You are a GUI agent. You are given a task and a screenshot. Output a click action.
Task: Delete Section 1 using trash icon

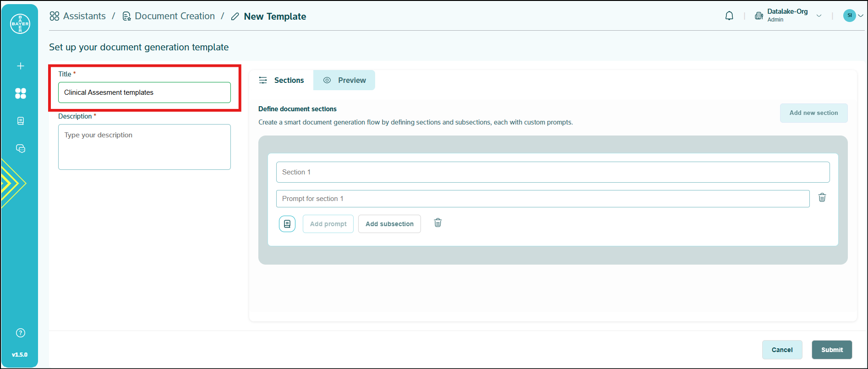[438, 223]
